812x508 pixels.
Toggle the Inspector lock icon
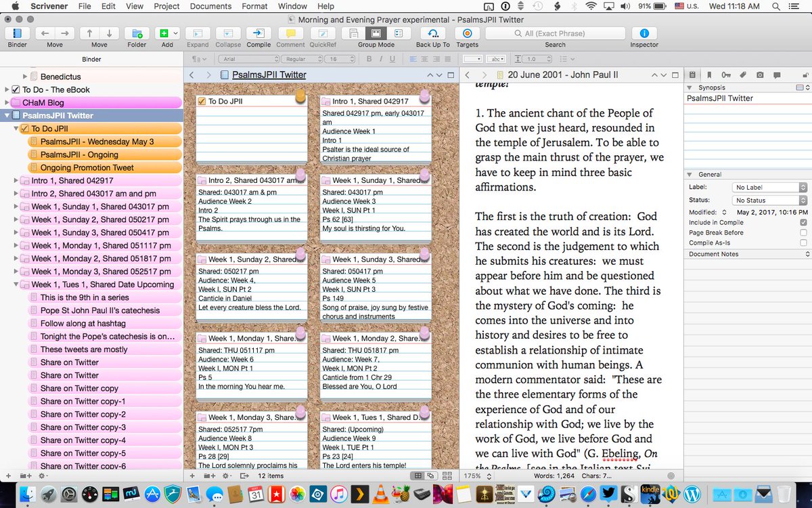pyautogui.click(x=805, y=75)
